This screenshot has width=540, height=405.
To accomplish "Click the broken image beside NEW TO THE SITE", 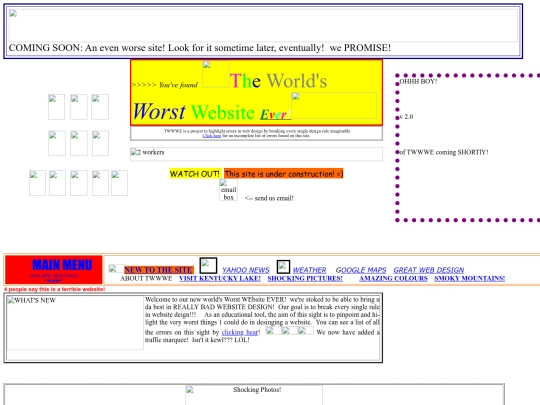I will point(116,269).
